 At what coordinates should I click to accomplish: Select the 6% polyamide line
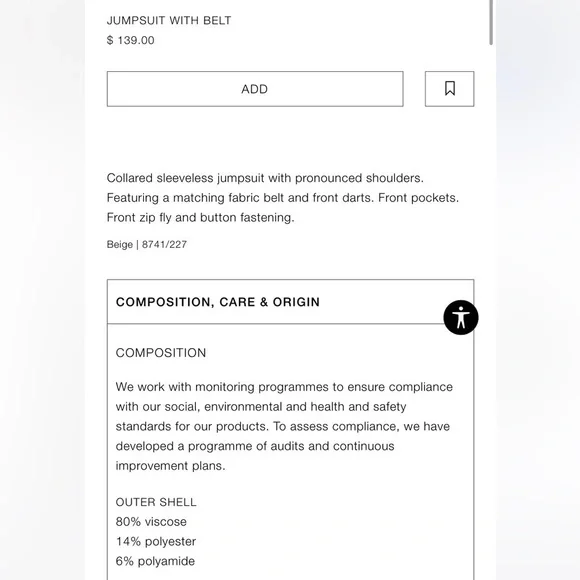pyautogui.click(x=155, y=561)
